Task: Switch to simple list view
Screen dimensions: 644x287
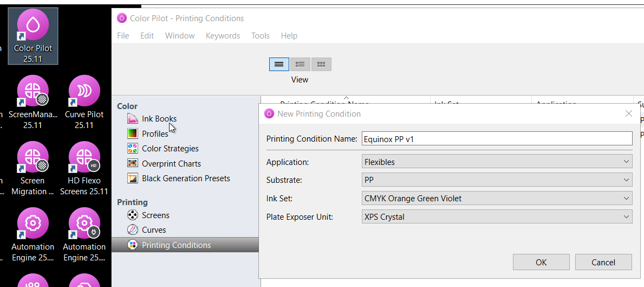Action: click(x=279, y=64)
